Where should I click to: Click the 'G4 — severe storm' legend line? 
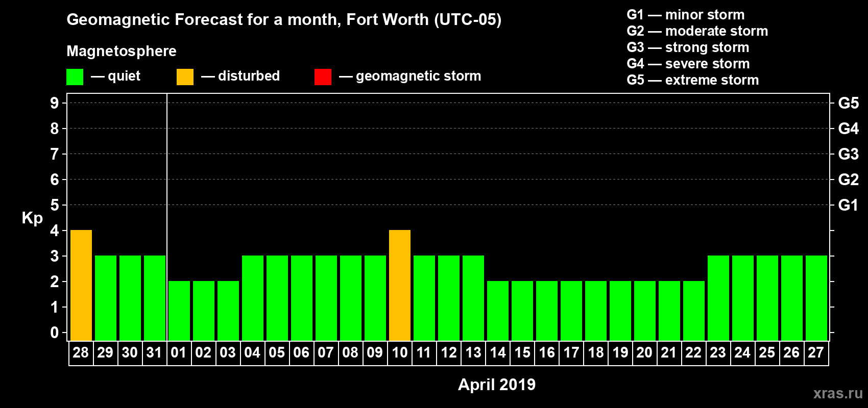click(x=688, y=64)
